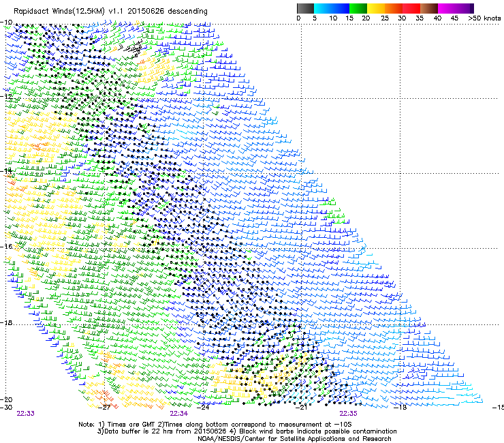This screenshot has height=443, width=504.
Task: Click the magenta 40-45 knots legend swatch
Action: click(x=447, y=8)
